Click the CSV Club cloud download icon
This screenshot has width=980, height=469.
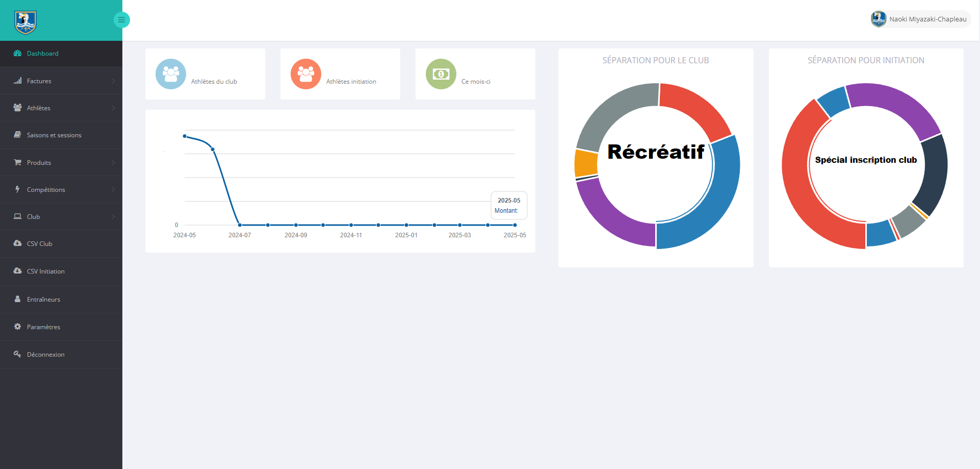coord(17,243)
